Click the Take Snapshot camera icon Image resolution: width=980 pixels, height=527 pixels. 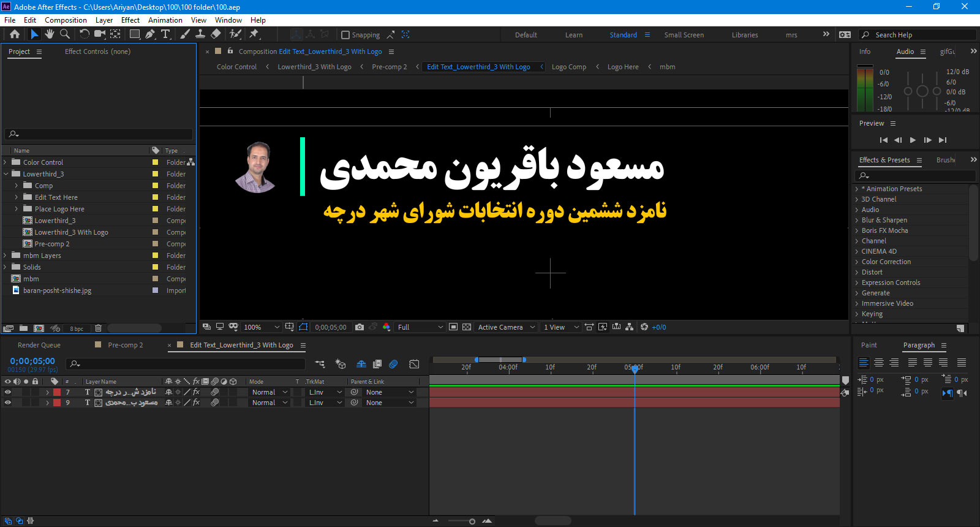[360, 327]
